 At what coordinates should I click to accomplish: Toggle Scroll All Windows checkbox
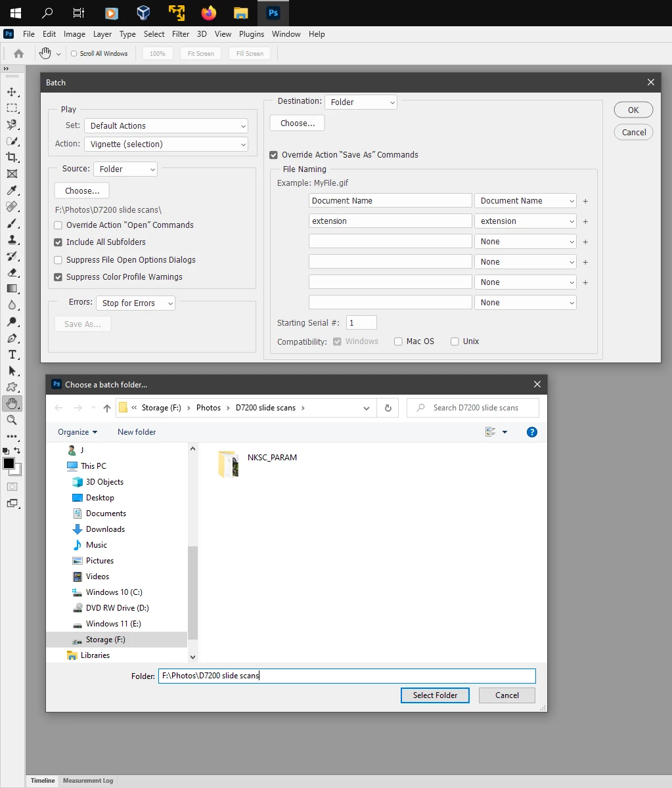[x=74, y=54]
